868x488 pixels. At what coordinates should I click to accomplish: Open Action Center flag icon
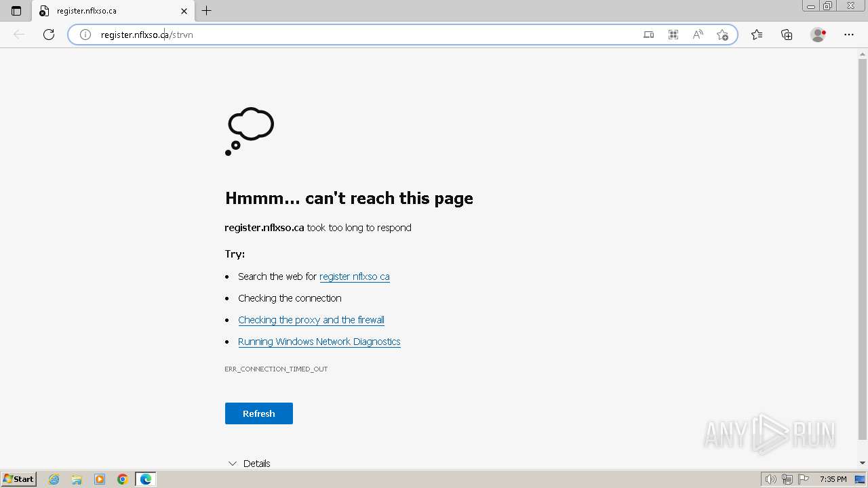coord(804,479)
